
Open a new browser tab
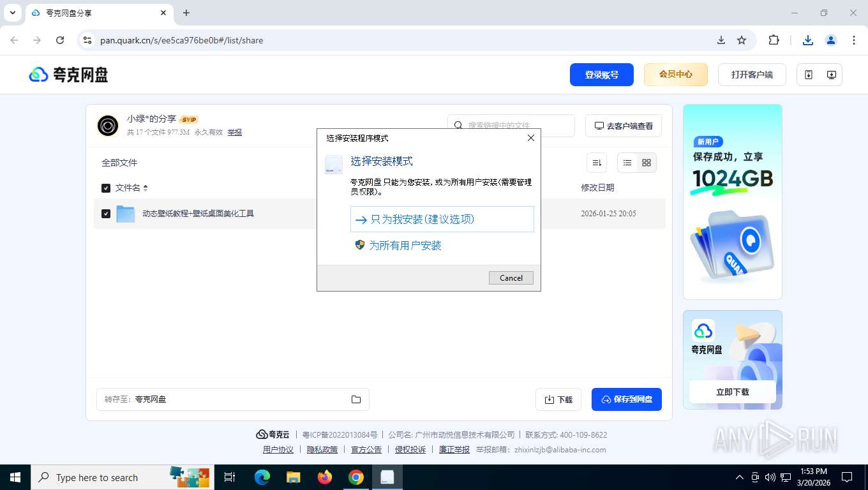[x=186, y=13]
